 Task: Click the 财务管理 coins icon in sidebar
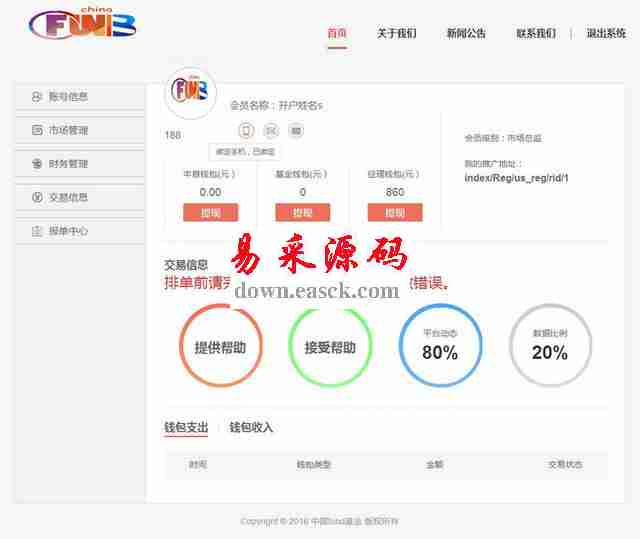click(x=37, y=164)
